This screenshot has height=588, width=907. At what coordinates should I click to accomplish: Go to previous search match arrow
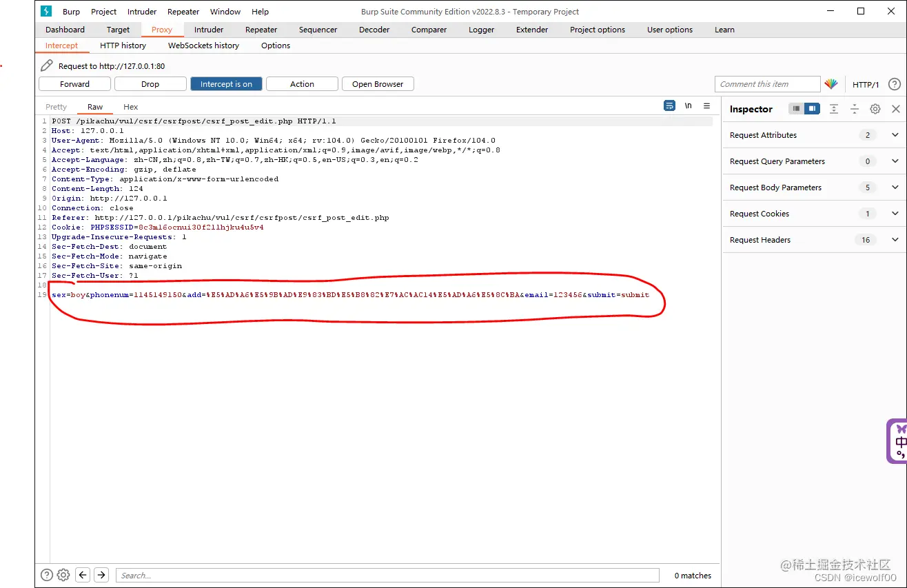pyautogui.click(x=83, y=575)
